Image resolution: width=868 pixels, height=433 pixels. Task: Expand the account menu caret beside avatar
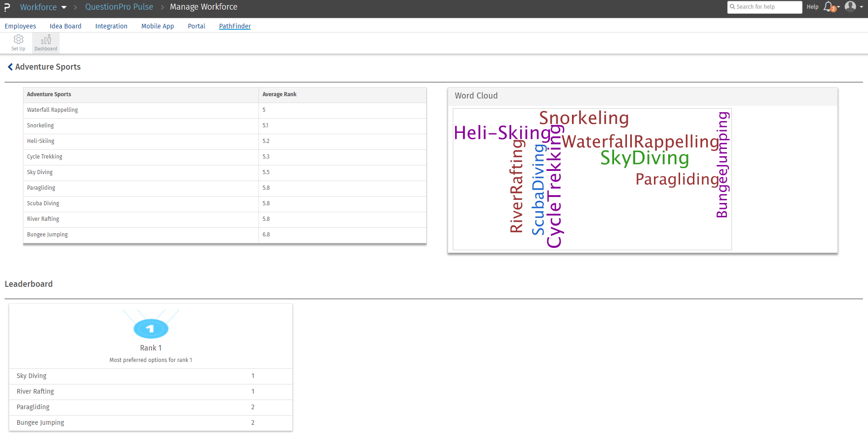(x=861, y=7)
